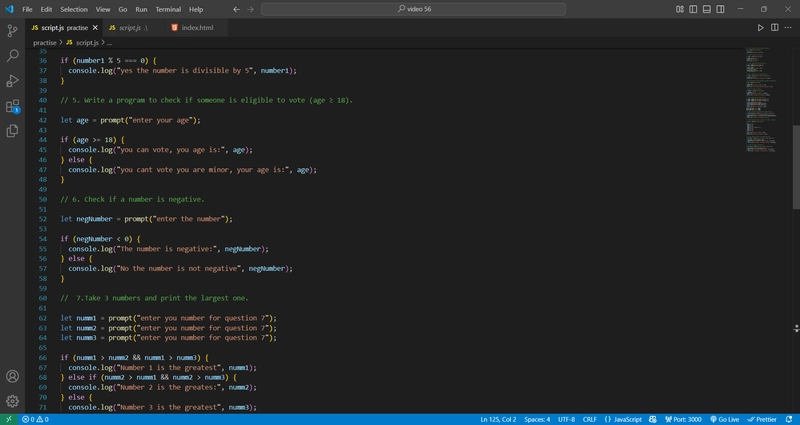Toggle the primary side bar layout
The width and height of the screenshot is (800, 425).
pyautogui.click(x=693, y=9)
